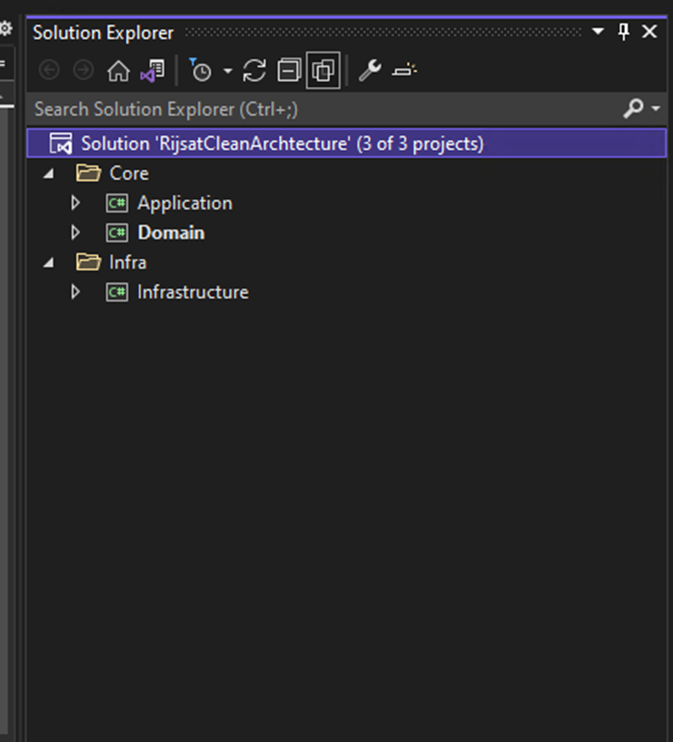Click the Infra folder icon
This screenshot has width=673, height=742.
coord(89,262)
